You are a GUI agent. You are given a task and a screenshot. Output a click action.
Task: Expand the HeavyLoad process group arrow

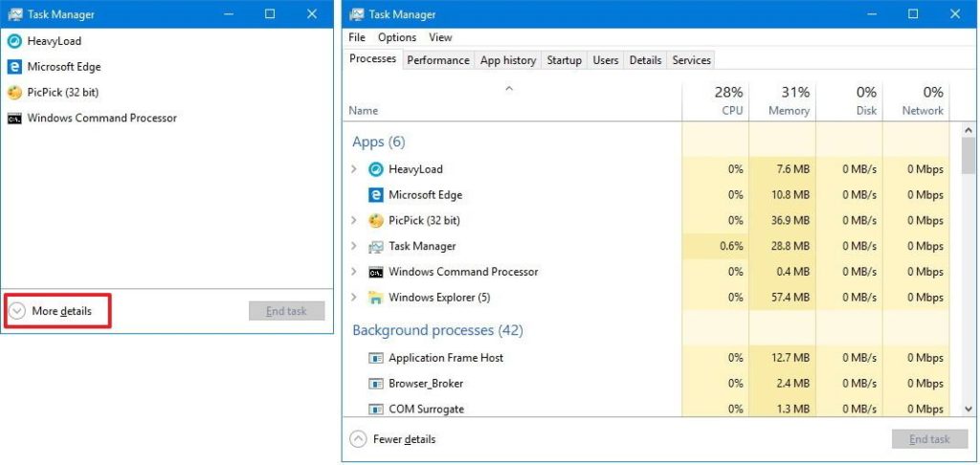354,169
